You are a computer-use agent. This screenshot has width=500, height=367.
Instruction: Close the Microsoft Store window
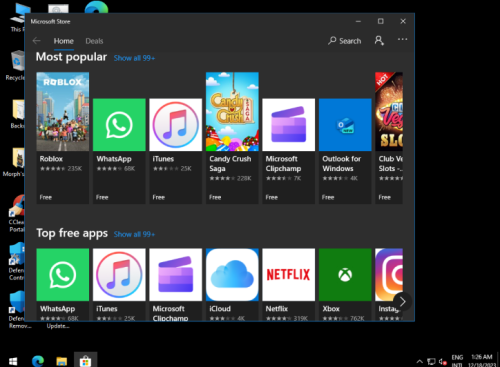coord(403,21)
